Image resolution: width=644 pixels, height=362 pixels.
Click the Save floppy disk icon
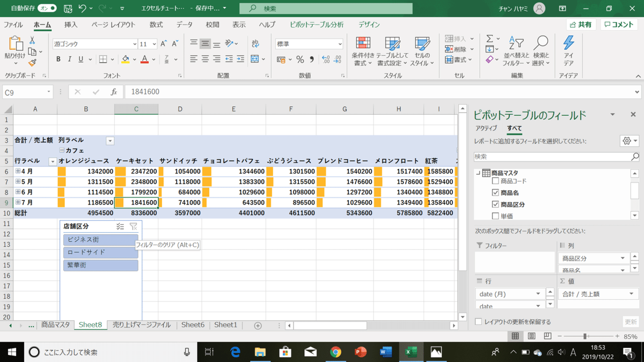pyautogui.click(x=67, y=9)
